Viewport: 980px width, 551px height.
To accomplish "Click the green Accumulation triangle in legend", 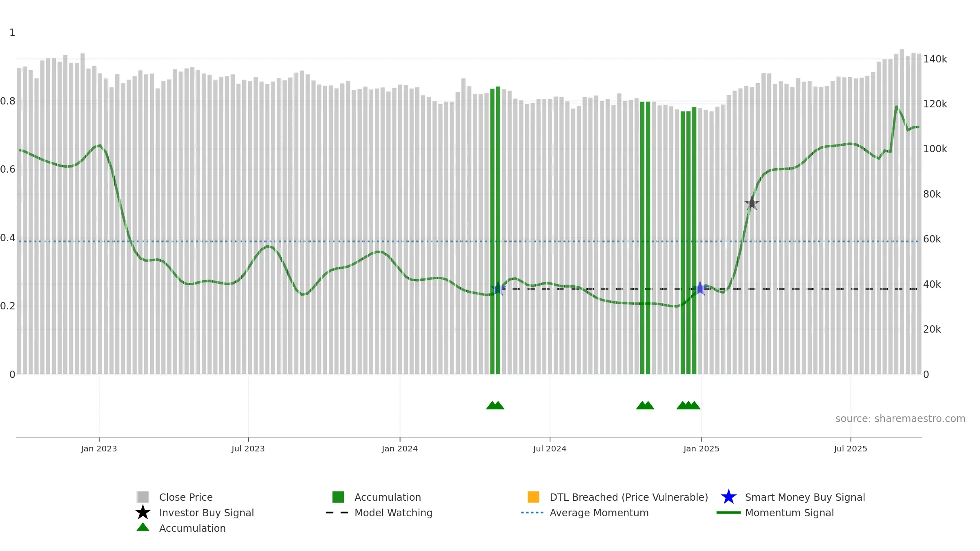I will pyautogui.click(x=143, y=527).
